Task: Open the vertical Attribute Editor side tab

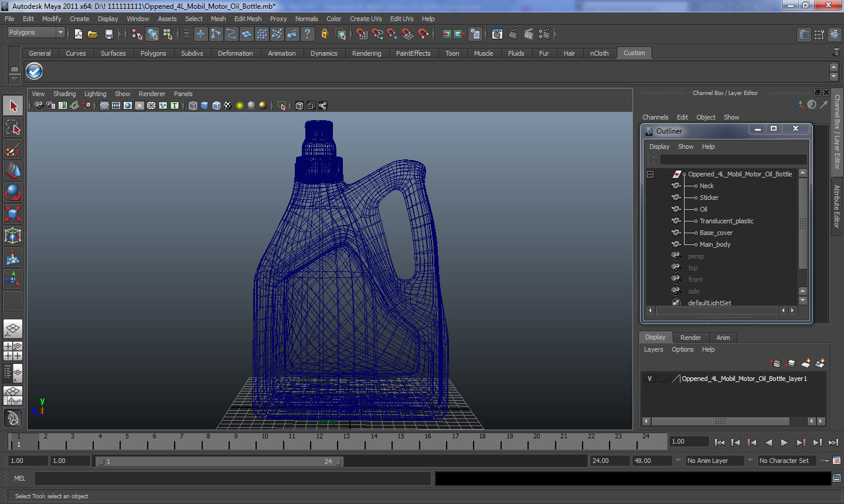Action: tap(837, 206)
